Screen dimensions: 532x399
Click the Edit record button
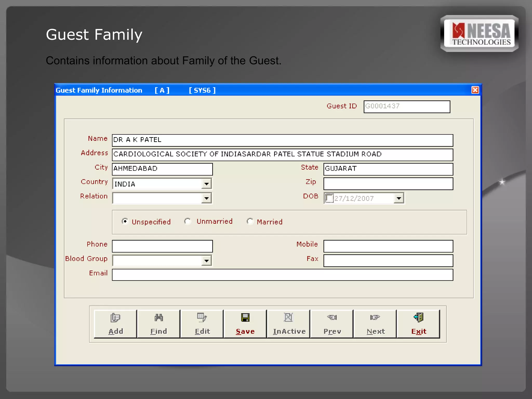(202, 324)
